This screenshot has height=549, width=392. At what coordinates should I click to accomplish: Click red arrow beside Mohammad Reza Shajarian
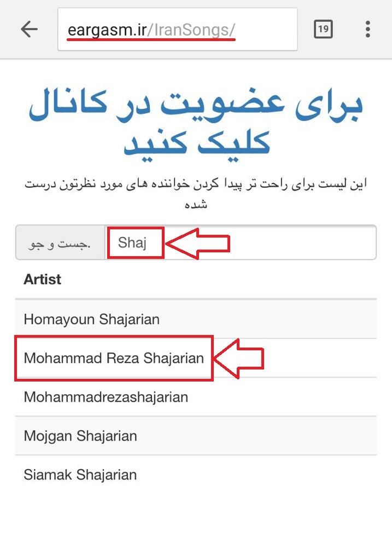point(238,358)
